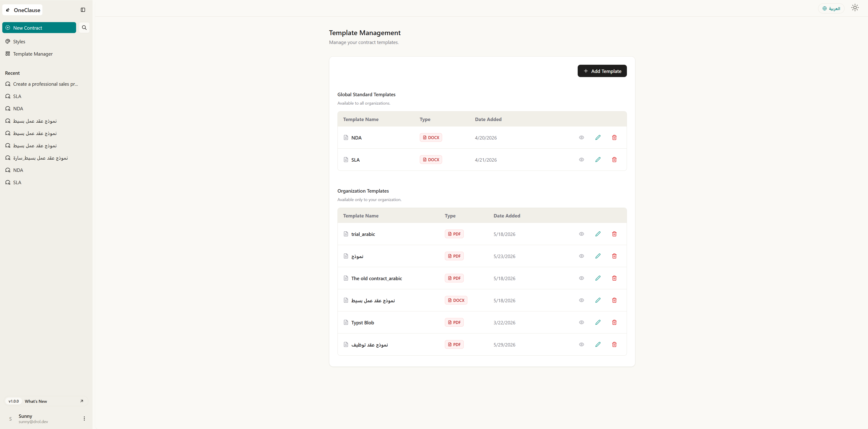Edit the نموذج عقد عمل بسيط DOCX template
868x429 pixels.
coord(598,300)
